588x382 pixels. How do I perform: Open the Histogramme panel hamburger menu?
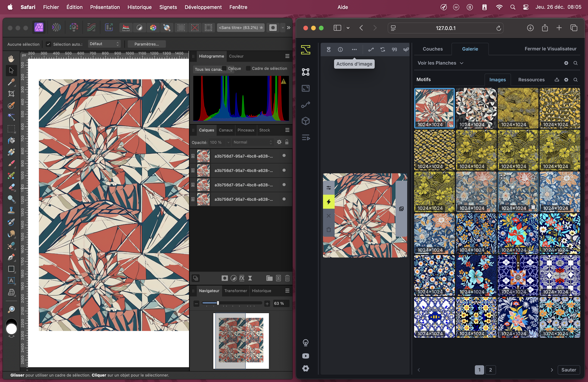pyautogui.click(x=287, y=56)
